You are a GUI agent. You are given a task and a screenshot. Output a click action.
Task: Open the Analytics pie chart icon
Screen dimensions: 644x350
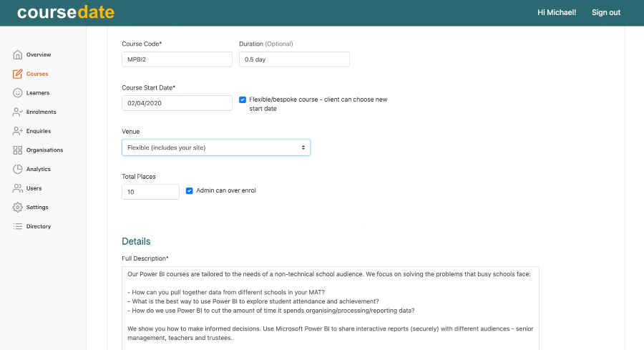tap(17, 170)
